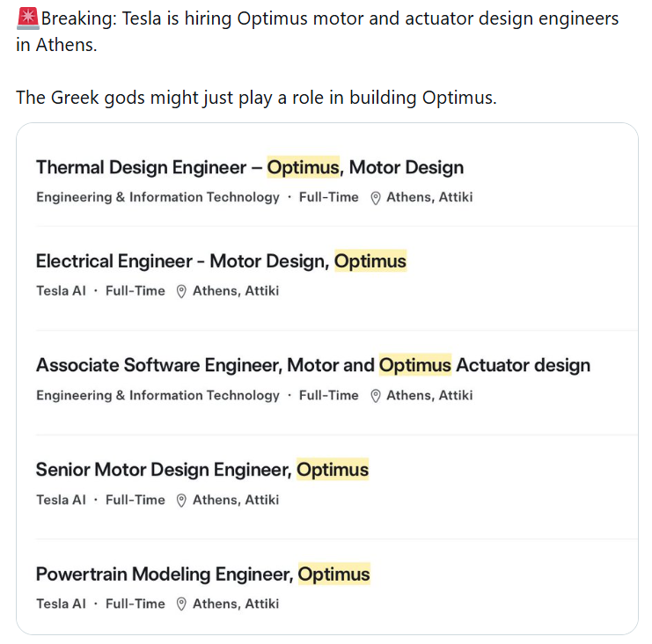The image size is (652, 644).
Task: Click location pin icon in Electrical Engineer row
Action: click(182, 291)
